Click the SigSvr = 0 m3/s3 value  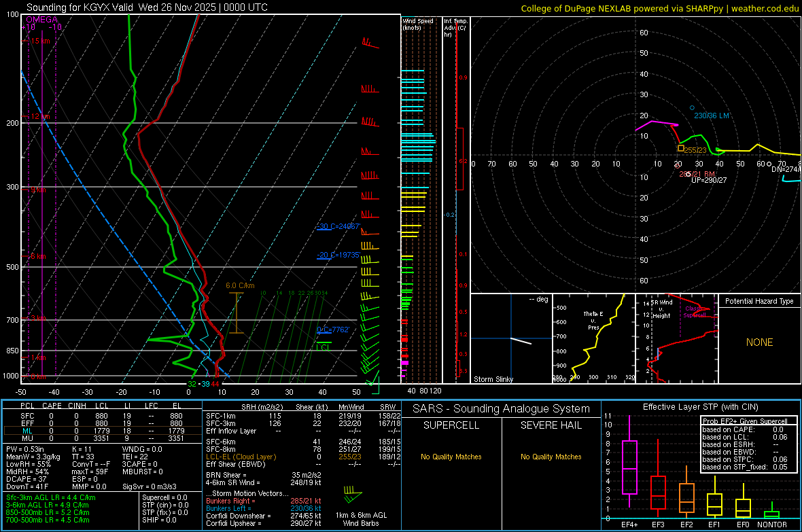point(150,486)
